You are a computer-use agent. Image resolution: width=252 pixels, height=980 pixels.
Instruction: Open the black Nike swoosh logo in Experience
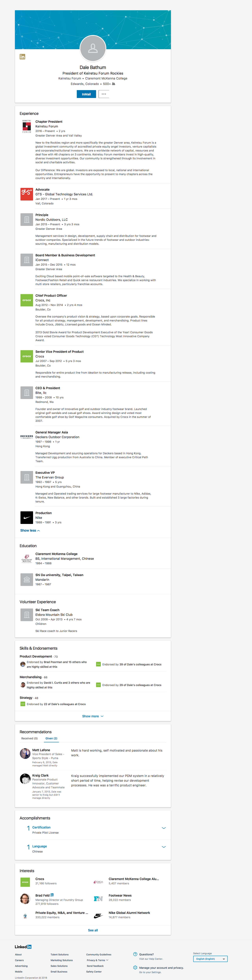tap(27, 518)
